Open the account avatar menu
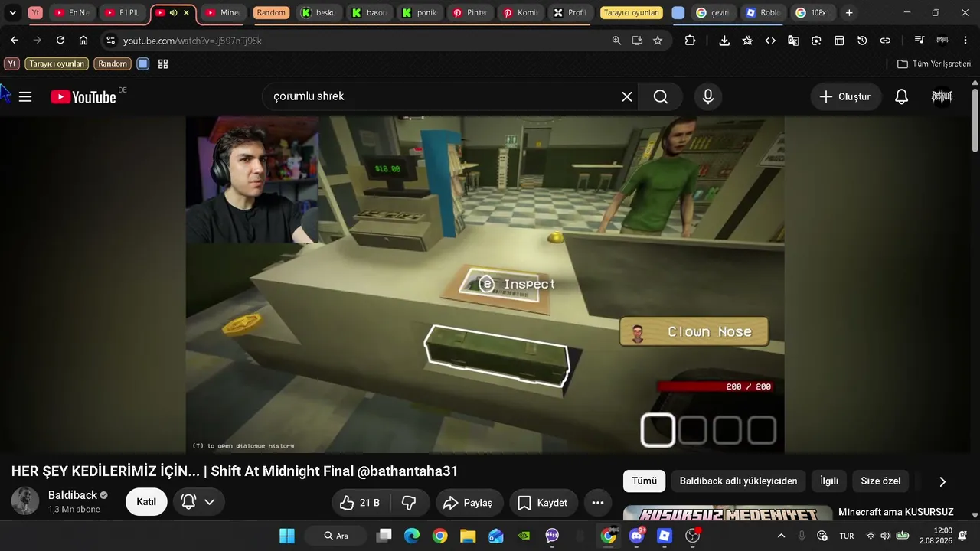This screenshot has width=980, height=551. pyautogui.click(x=942, y=96)
